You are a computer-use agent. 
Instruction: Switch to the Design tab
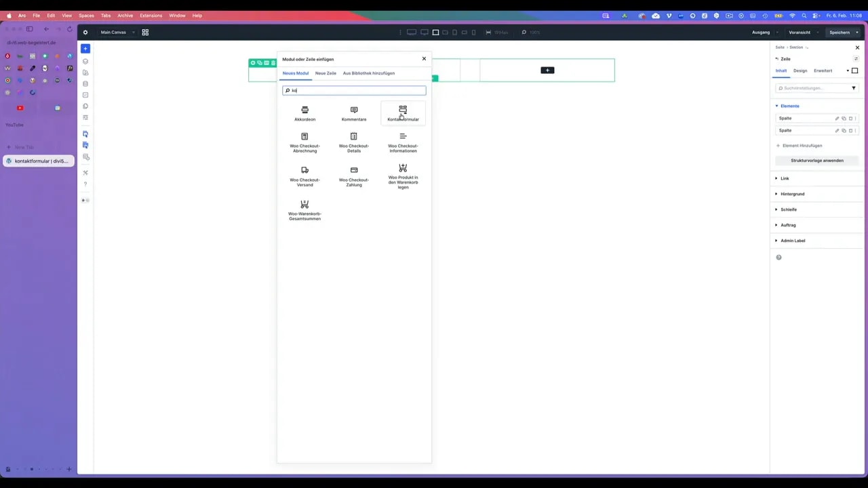(800, 70)
